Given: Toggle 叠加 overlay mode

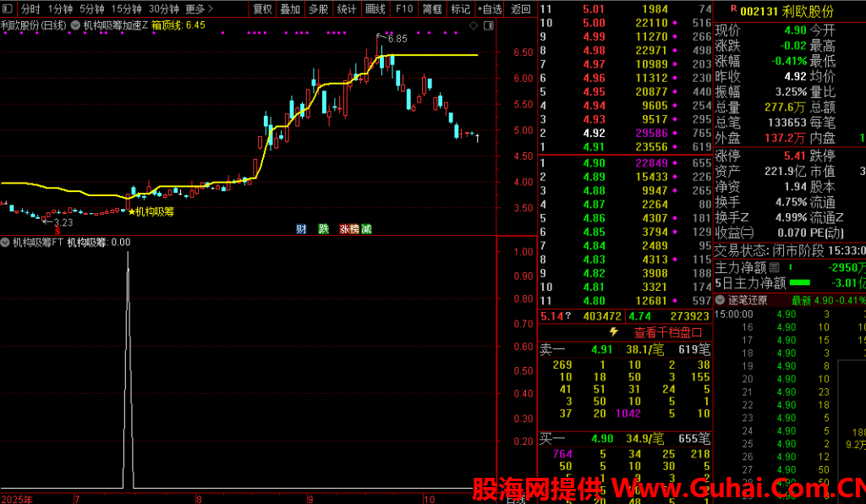Looking at the screenshot, I should click(x=290, y=8).
